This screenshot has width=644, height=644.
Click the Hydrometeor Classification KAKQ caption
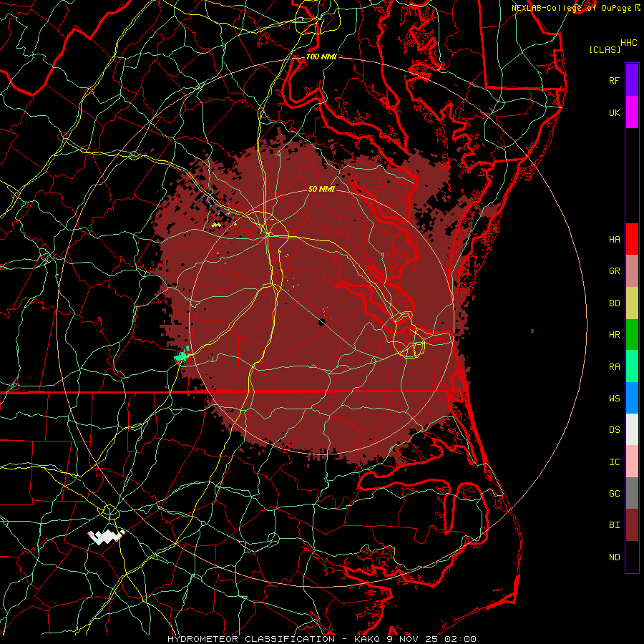point(321,639)
